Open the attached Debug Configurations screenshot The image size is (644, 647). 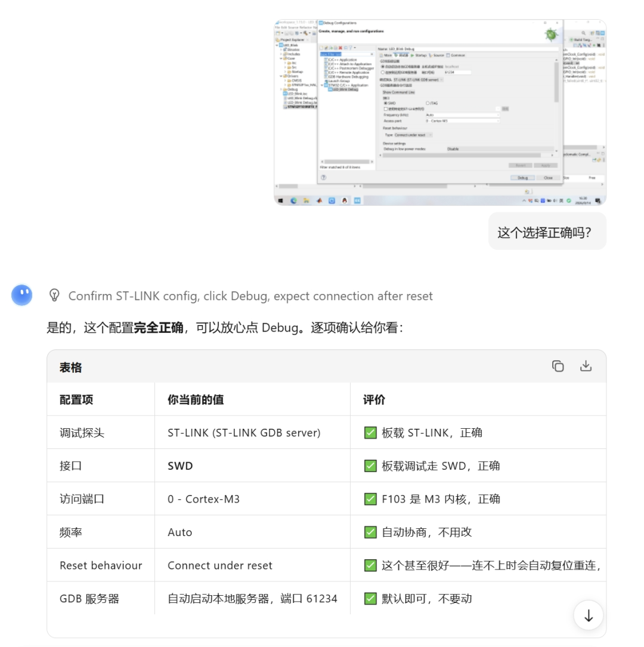440,112
